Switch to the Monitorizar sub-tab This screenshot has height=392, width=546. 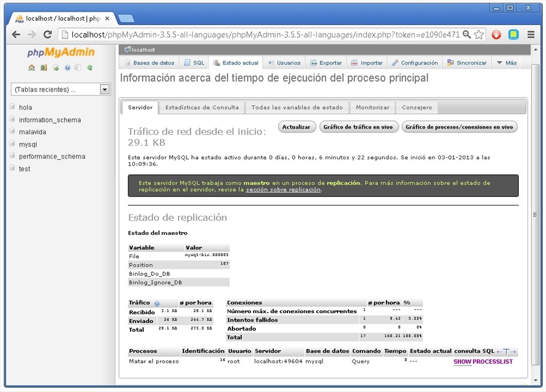click(373, 108)
